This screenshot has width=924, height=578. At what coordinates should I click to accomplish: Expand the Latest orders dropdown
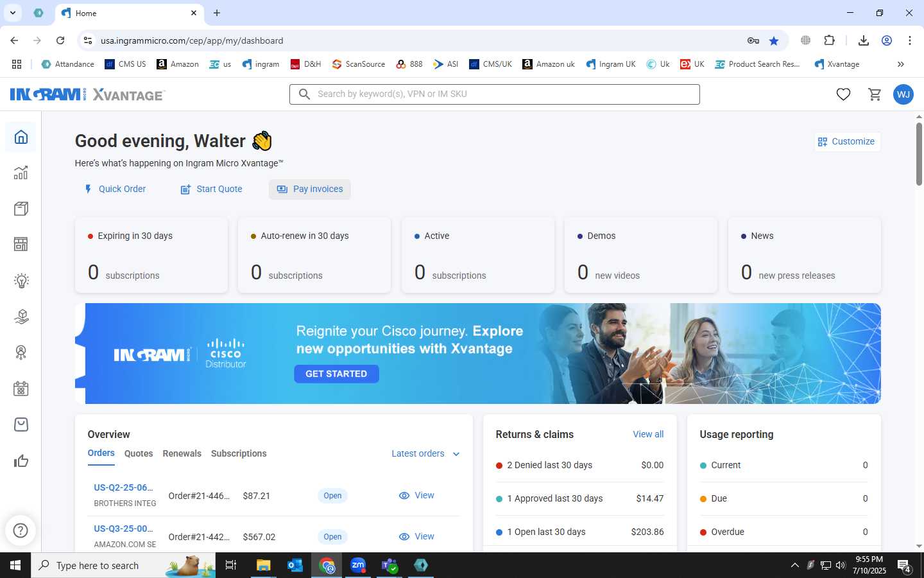pos(425,453)
